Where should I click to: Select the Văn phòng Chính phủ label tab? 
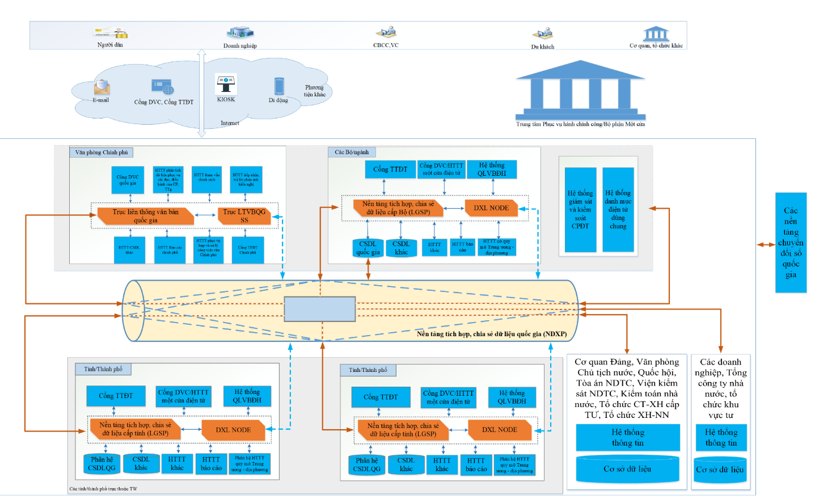(102, 152)
